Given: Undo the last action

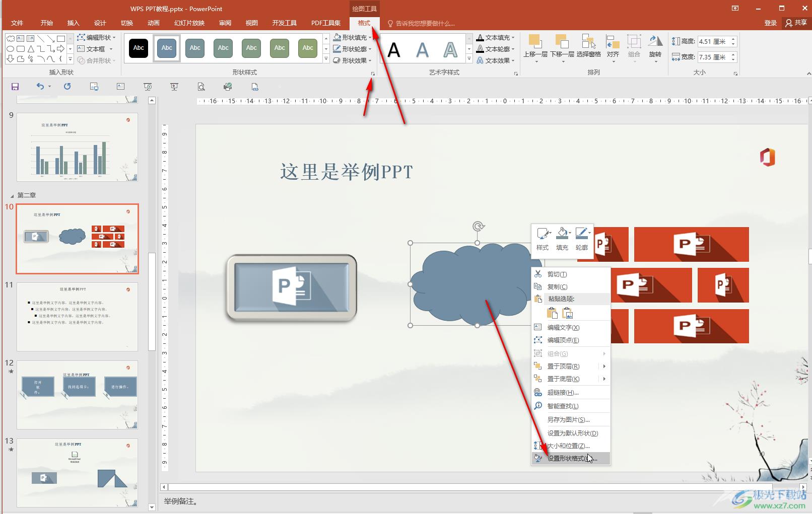Looking at the screenshot, I should point(40,87).
